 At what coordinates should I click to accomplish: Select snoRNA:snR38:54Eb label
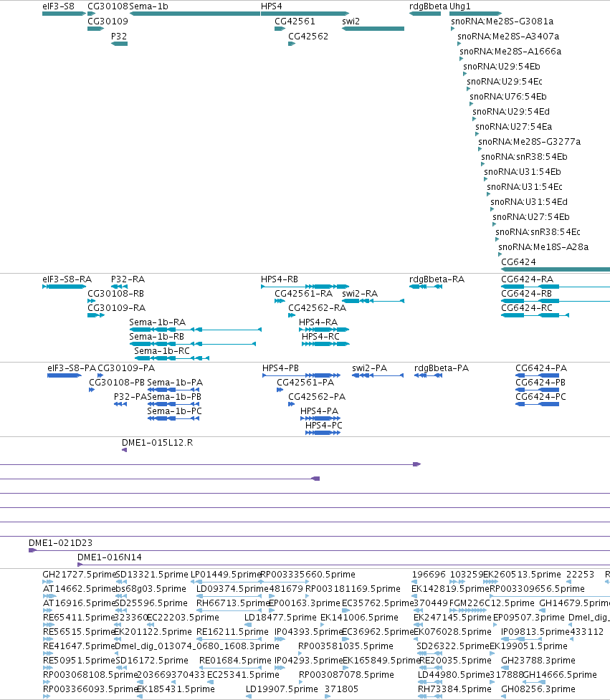524,157
